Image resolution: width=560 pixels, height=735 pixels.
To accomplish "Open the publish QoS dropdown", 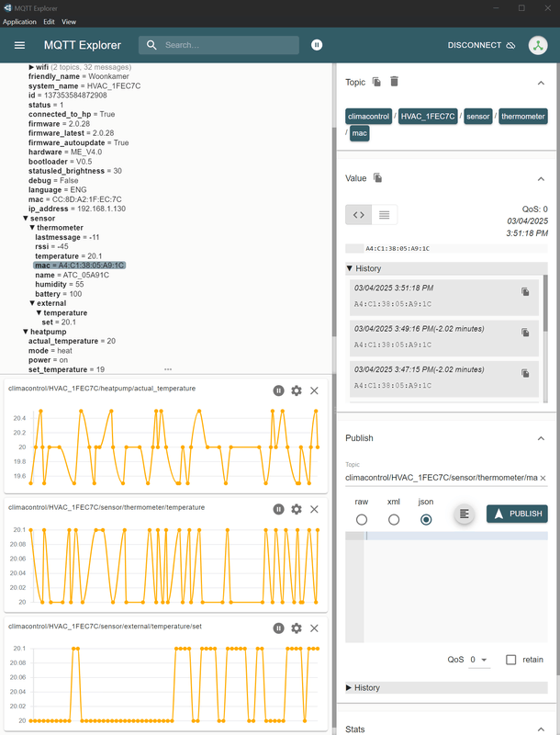I will (x=479, y=660).
